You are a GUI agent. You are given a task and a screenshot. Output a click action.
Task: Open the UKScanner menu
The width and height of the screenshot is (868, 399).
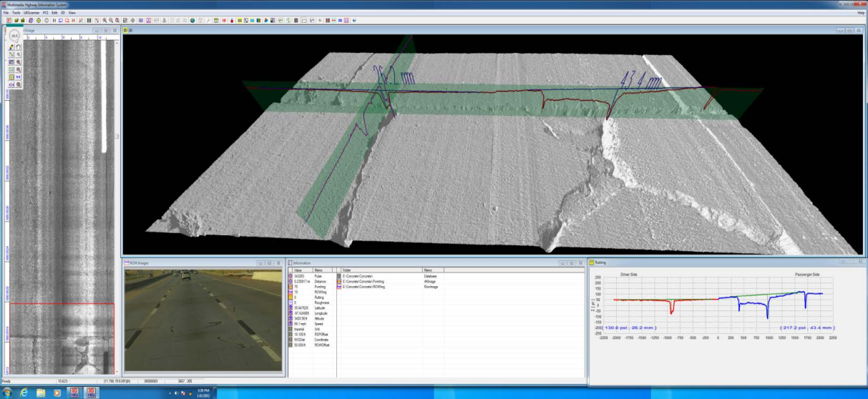32,13
